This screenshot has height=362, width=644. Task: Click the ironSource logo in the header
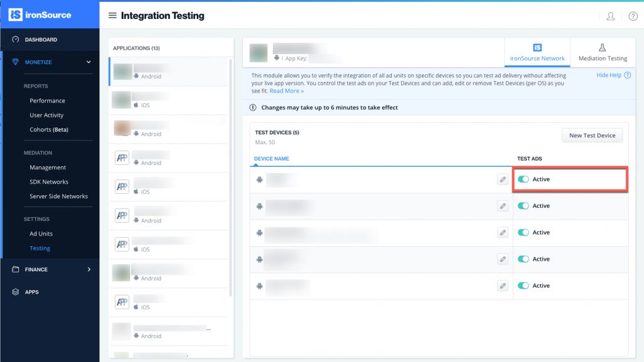click(40, 15)
